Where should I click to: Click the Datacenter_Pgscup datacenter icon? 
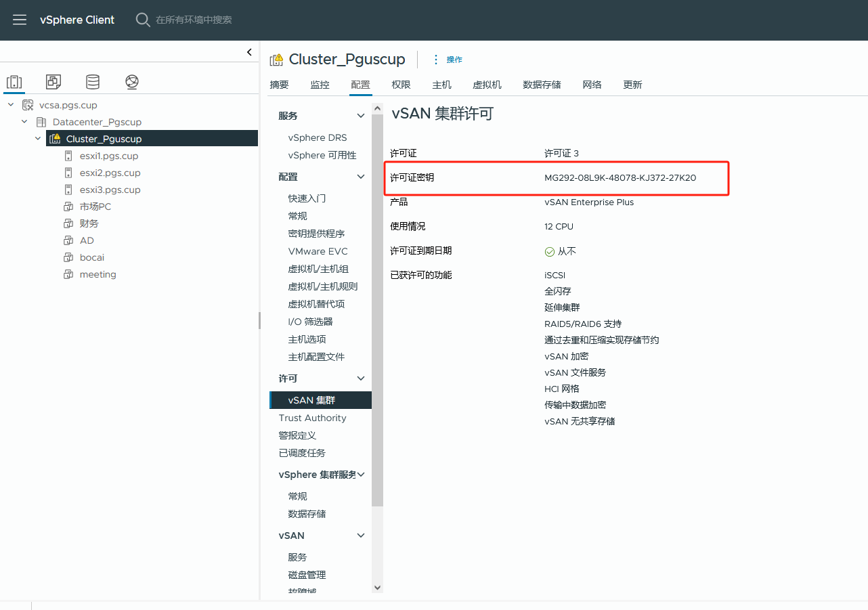[x=41, y=122]
